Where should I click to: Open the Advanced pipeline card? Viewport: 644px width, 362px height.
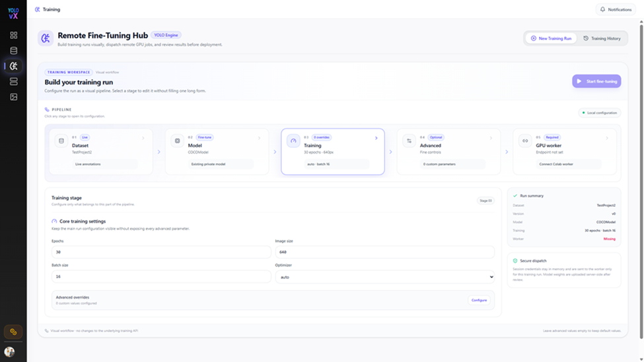[x=448, y=152]
